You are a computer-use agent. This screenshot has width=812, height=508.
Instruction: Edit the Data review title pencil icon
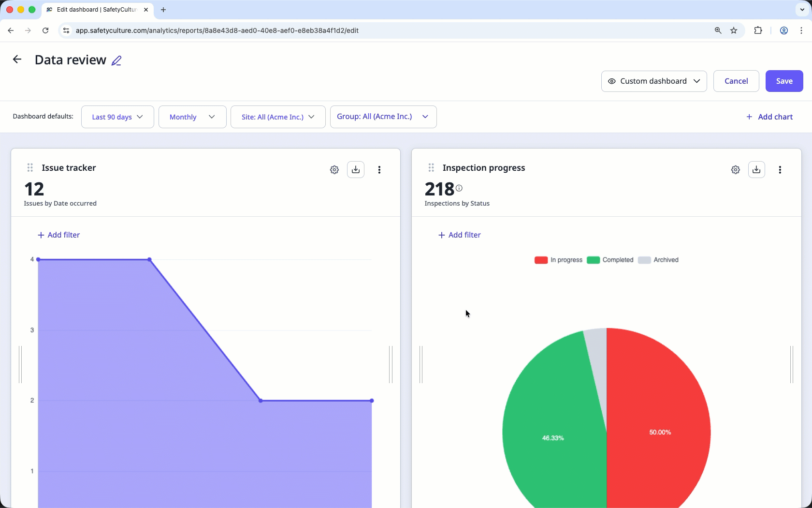[116, 60]
